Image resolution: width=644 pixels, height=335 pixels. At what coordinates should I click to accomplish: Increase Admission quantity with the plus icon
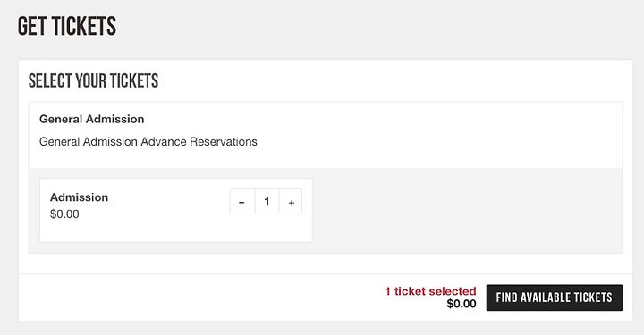[291, 202]
